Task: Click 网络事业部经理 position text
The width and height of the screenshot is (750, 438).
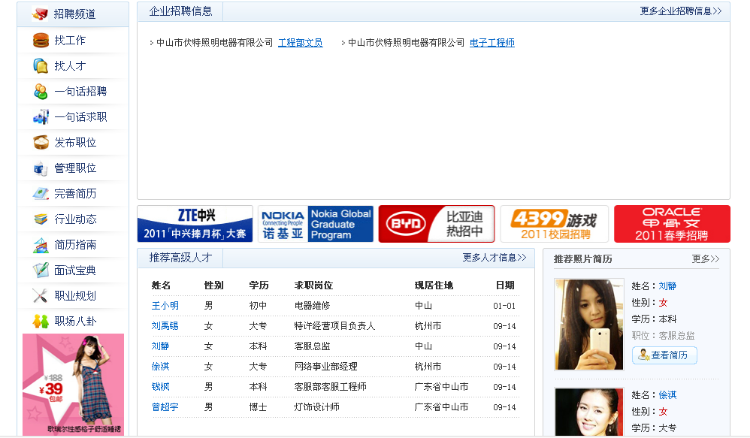Action: tap(326, 367)
